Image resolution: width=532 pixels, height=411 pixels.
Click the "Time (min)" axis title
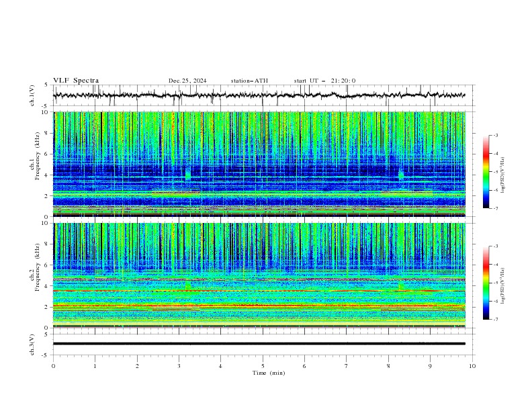269,373
